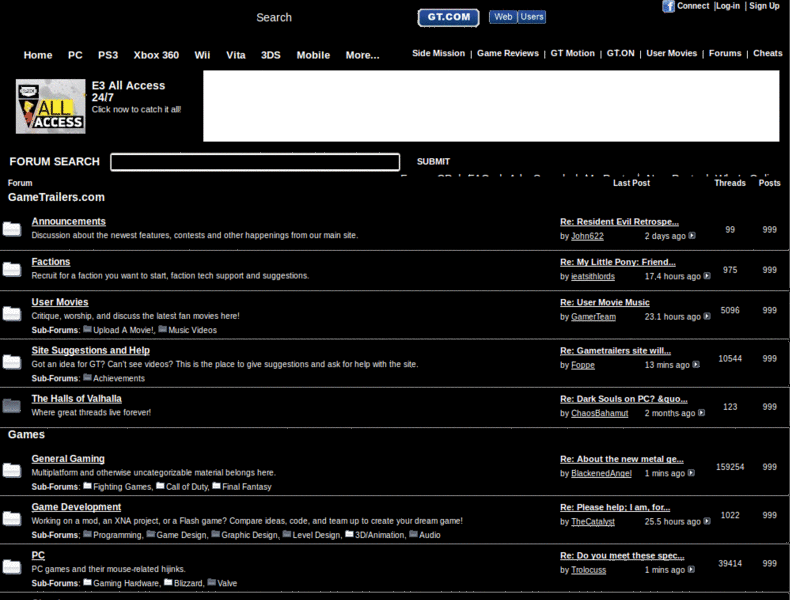Go to Home in the navigation bar
This screenshot has height=600, width=800.
tap(38, 55)
